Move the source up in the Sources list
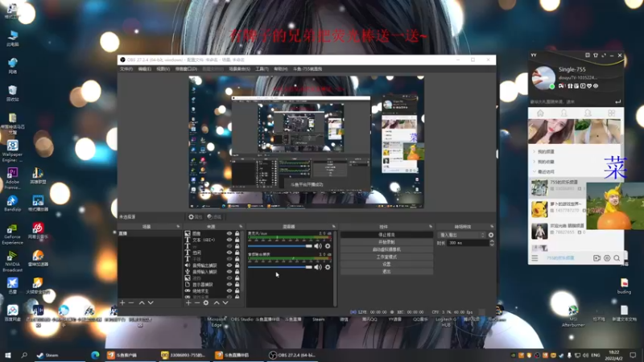Viewport: 644px width, 362px height. [x=217, y=303]
